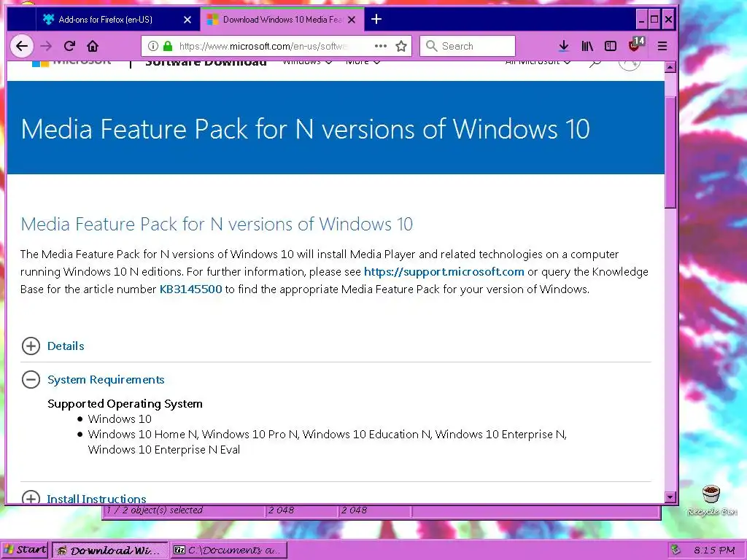Open the Firefox home page
Screen dimensions: 747x560
93,46
